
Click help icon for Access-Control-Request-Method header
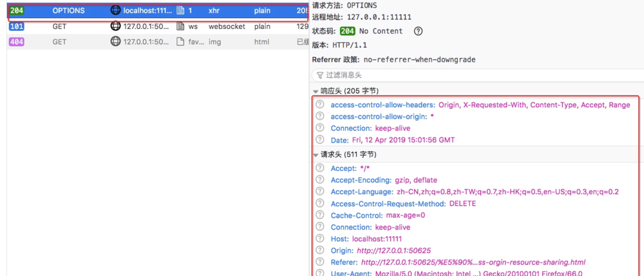(320, 203)
